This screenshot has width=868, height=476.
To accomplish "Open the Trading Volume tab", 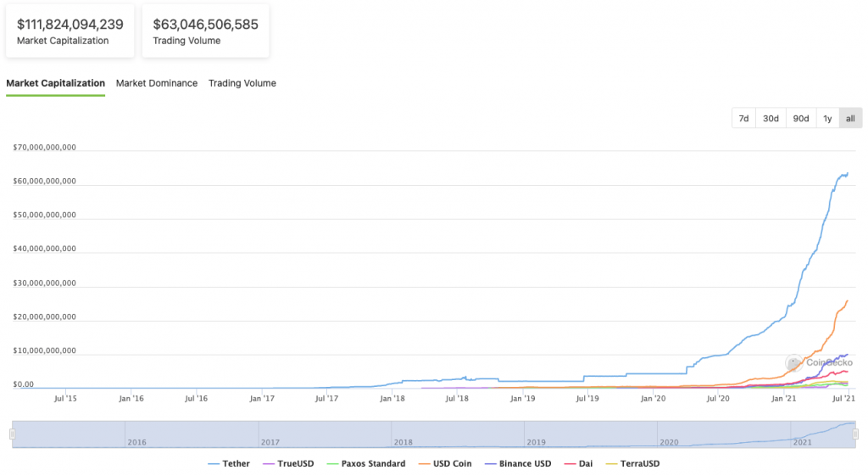I will 242,83.
